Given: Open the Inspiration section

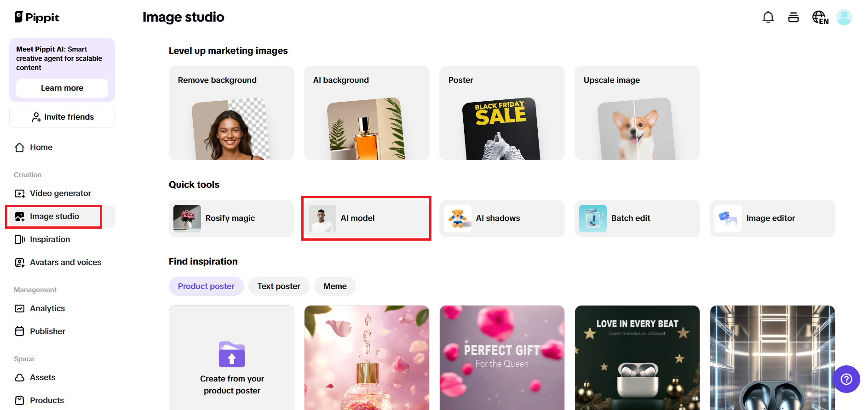Looking at the screenshot, I should click(x=49, y=239).
